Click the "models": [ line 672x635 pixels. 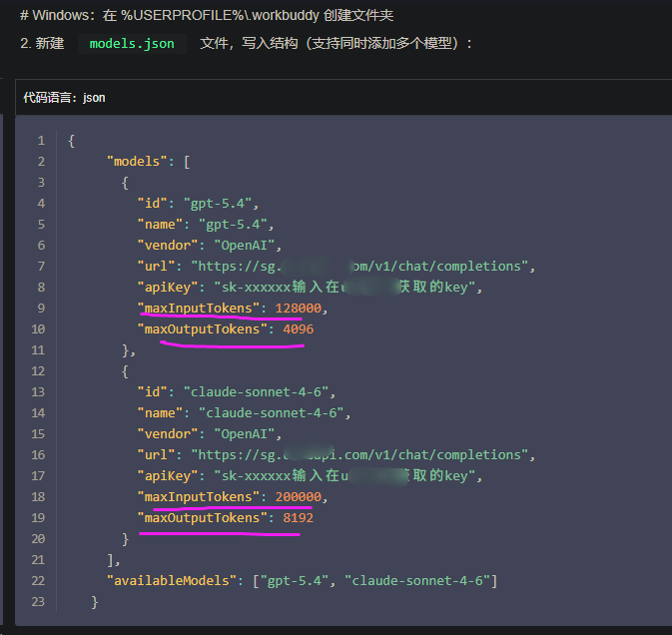(x=149, y=162)
